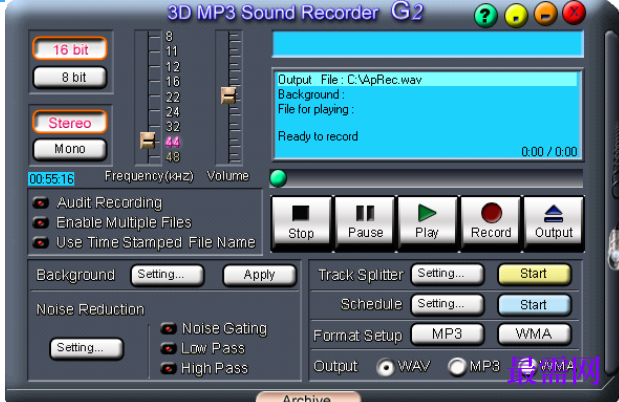Click the green playback position knob

coord(278,178)
